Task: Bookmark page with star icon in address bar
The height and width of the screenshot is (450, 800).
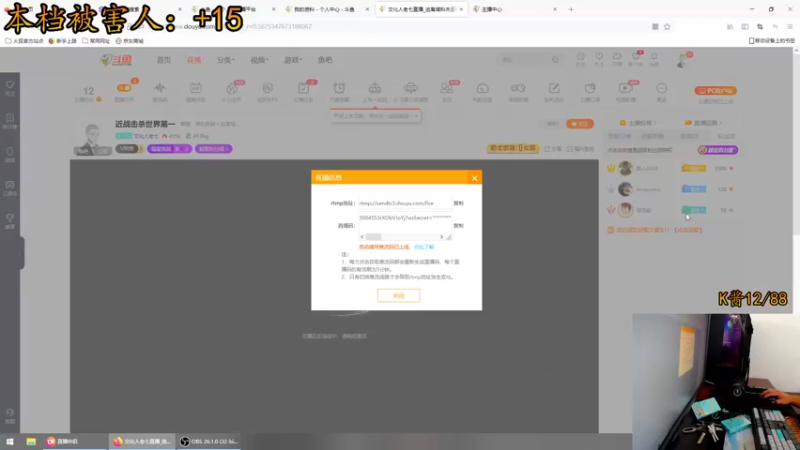Action: (x=667, y=27)
